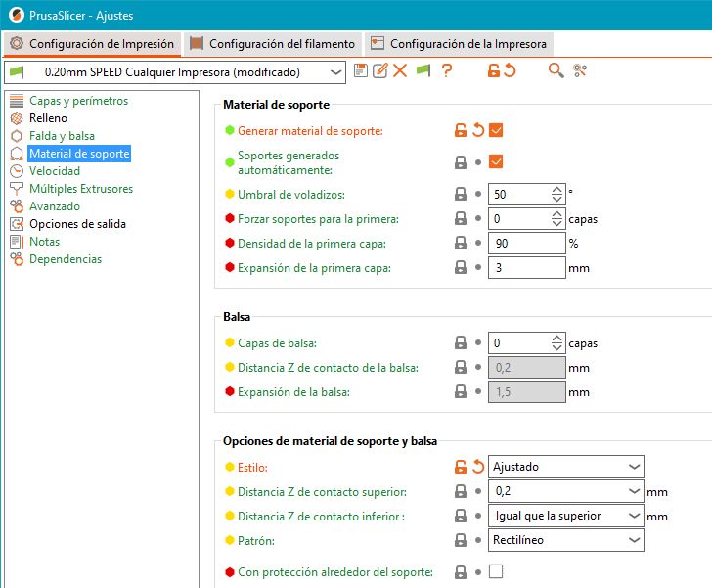Viewport: 712px width, 588px height.
Task: Open the print preset selection dropdown
Action: click(x=335, y=71)
